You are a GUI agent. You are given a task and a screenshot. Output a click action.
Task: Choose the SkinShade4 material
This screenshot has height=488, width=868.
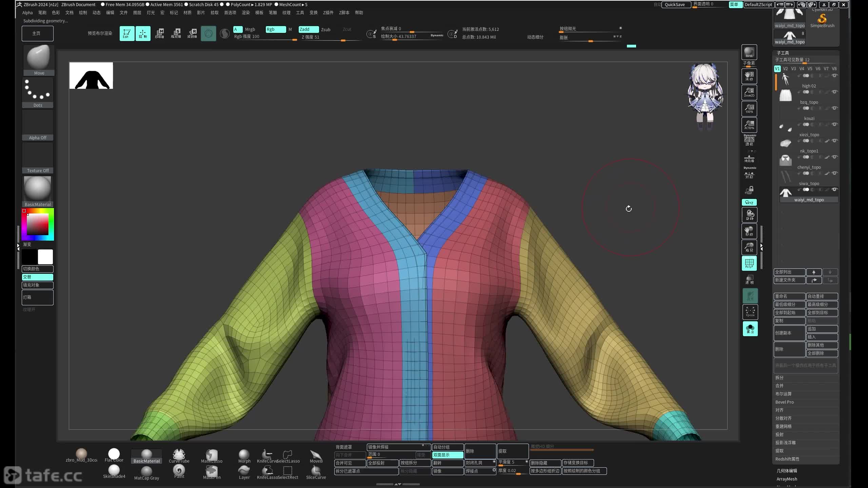[x=114, y=471]
